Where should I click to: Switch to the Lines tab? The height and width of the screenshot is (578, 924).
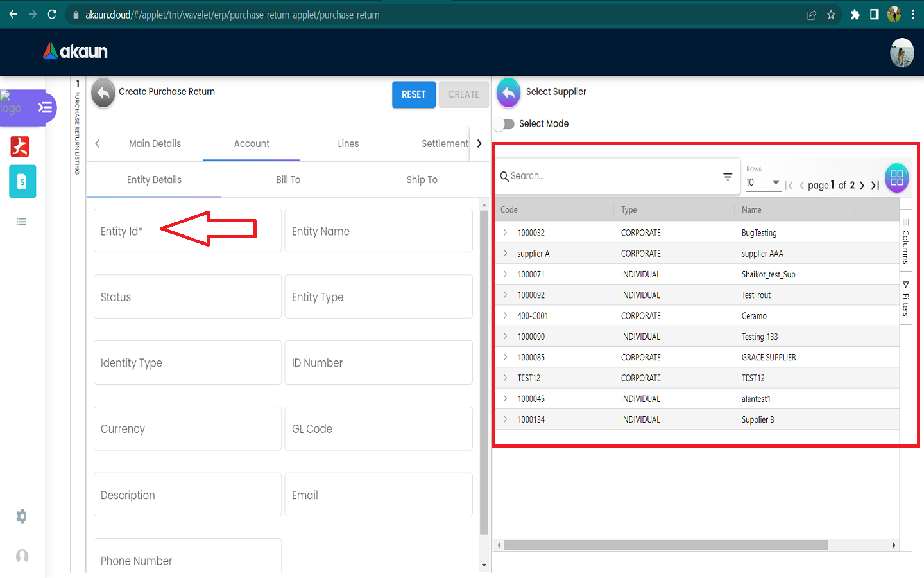[348, 144]
